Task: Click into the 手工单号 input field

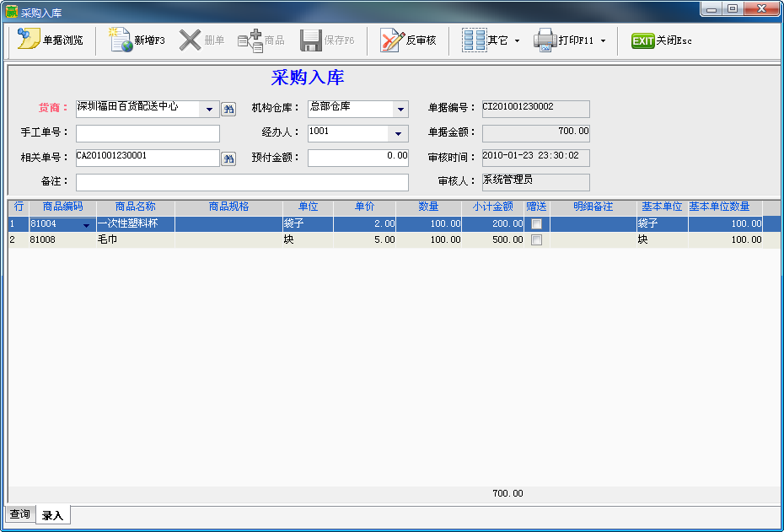Action: [148, 133]
